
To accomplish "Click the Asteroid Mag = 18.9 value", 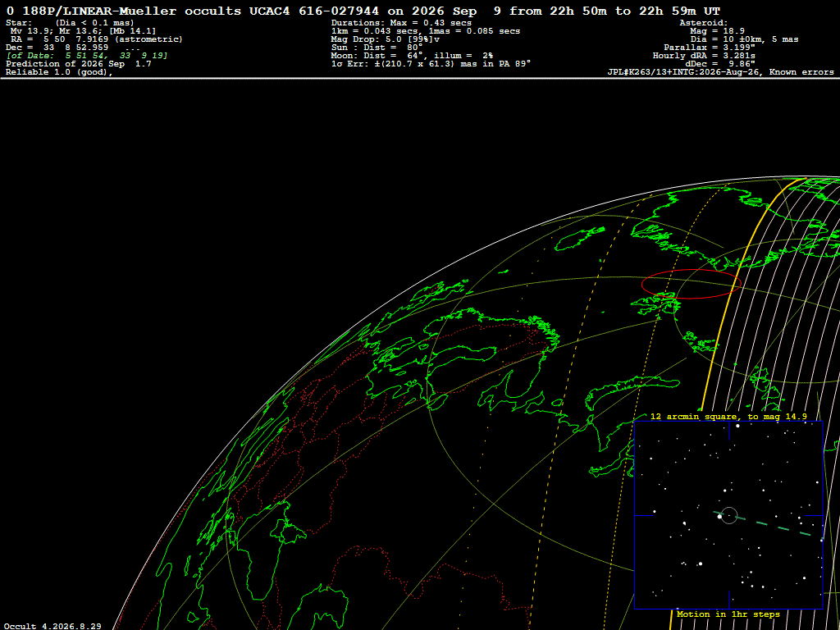I will [x=717, y=31].
